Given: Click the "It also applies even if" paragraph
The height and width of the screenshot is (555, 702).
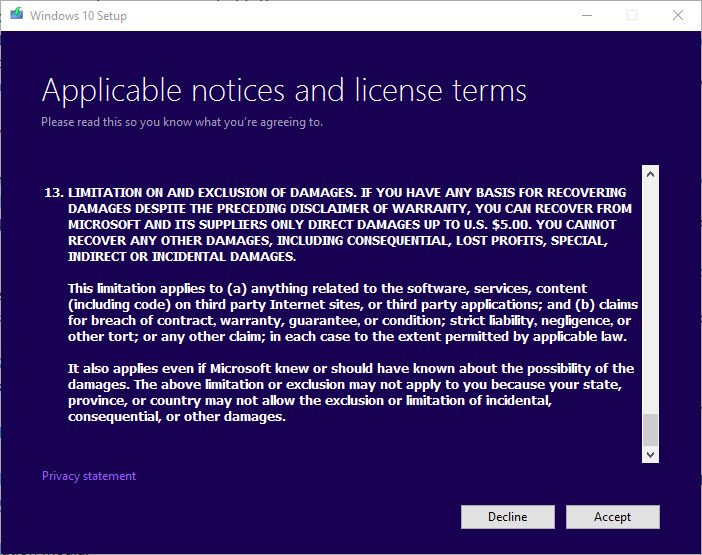Looking at the screenshot, I should tap(350, 393).
